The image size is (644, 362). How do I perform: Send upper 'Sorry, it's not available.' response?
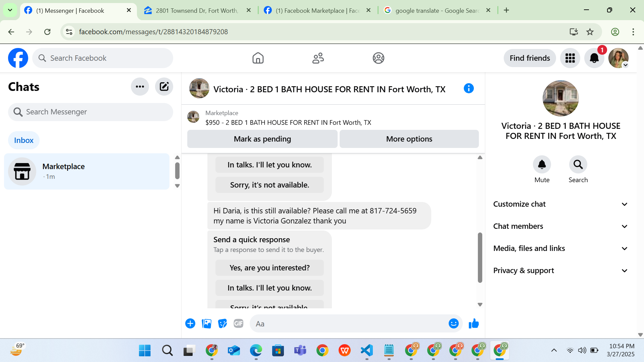tap(269, 185)
